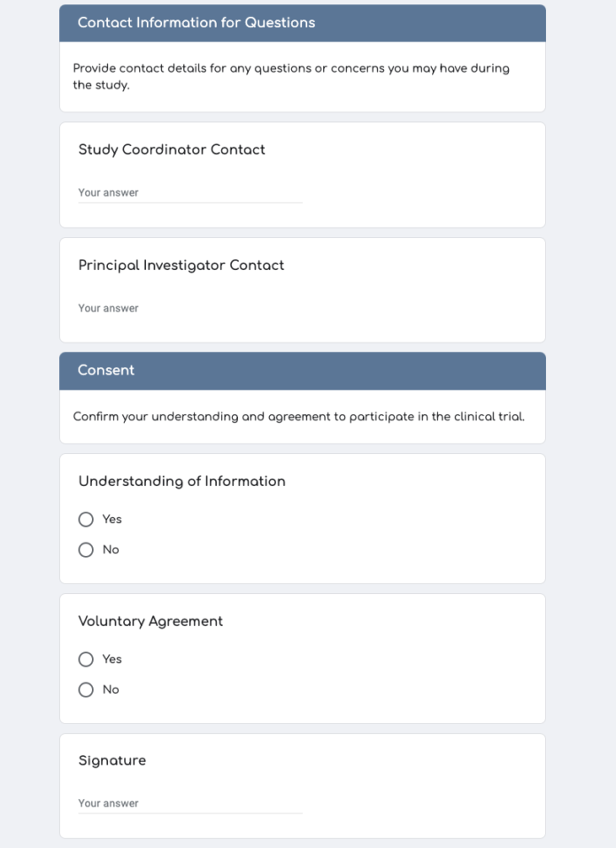This screenshot has width=616, height=848.
Task: Click the consent confirmation description text
Action: coord(299,416)
